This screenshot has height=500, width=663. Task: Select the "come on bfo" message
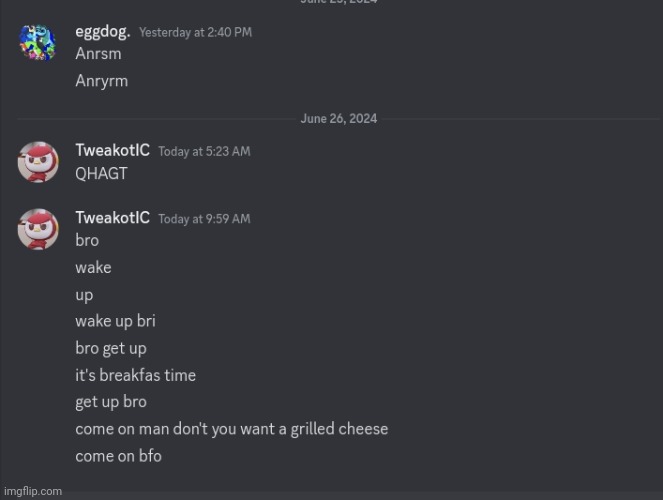tap(118, 456)
